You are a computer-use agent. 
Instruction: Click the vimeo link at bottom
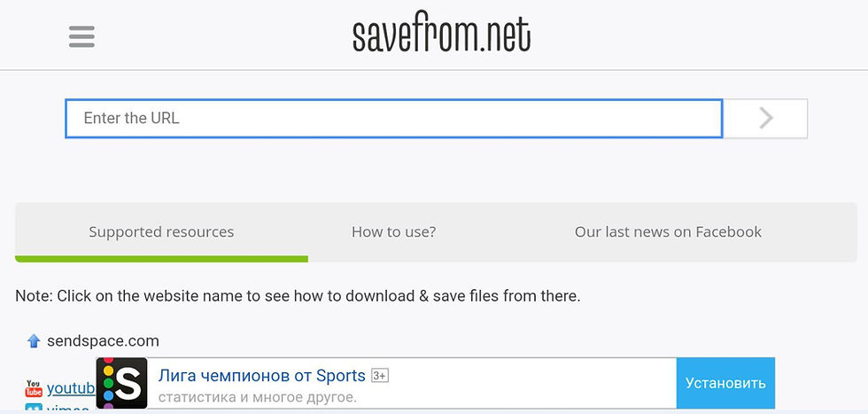[x=68, y=409]
